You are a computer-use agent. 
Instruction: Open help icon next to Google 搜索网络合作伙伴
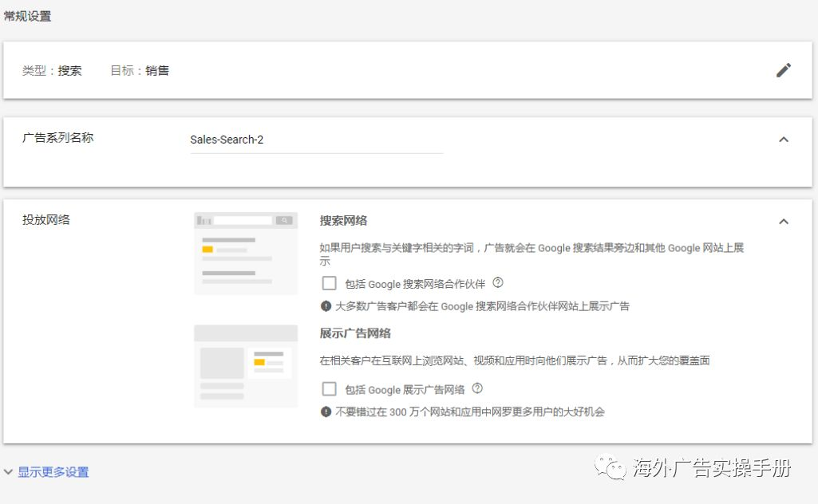[498, 282]
